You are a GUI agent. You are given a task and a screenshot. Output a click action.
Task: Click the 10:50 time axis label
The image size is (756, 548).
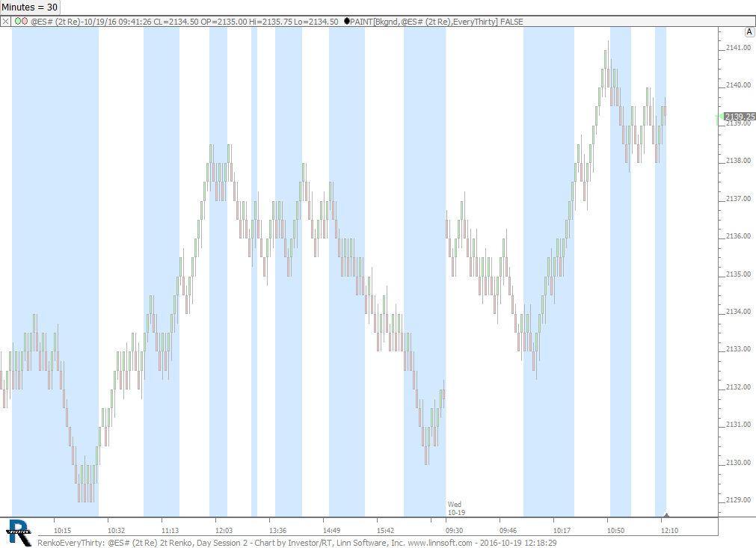[615, 530]
